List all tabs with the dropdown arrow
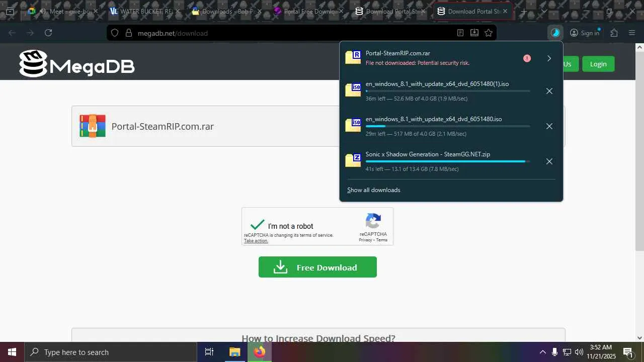The height and width of the screenshot is (362, 644). click(544, 11)
